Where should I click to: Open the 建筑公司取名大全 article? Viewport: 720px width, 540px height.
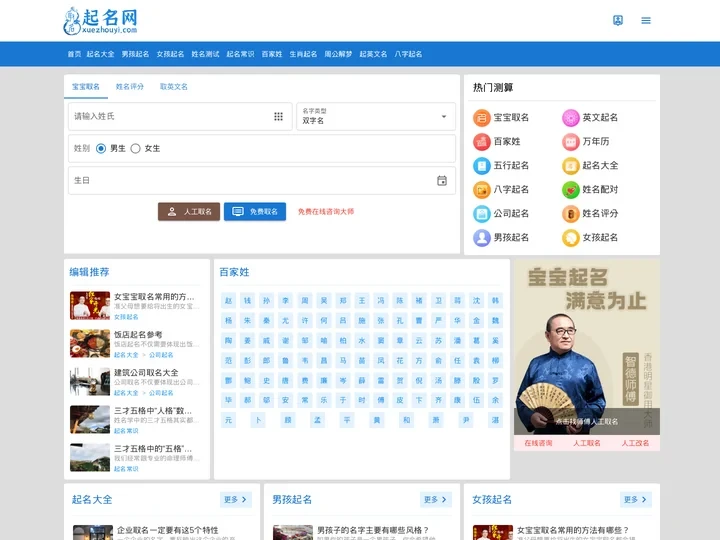point(146,373)
